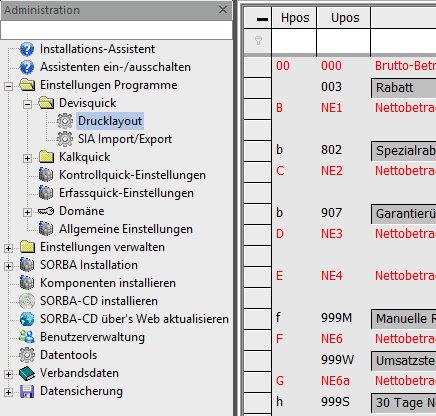Screen dimensions: 436x416
Task: Click the Spezialrab cell in row 802
Action: [403, 151]
